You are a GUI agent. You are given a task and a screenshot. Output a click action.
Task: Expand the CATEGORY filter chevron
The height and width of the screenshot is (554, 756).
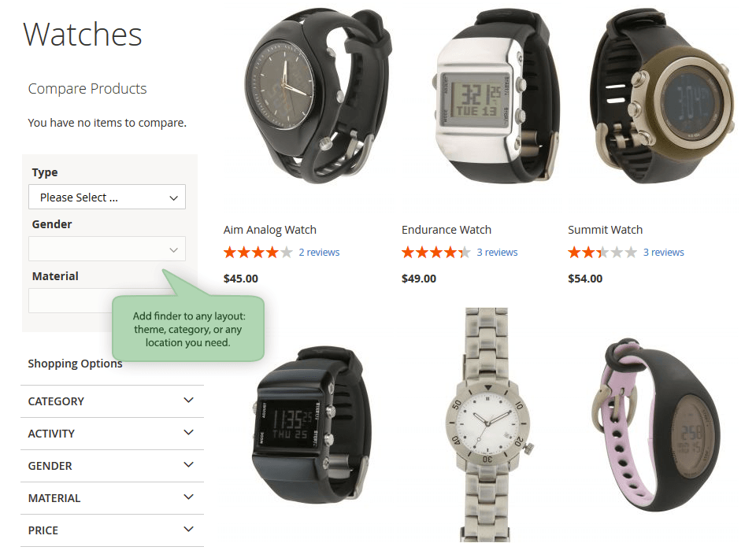pyautogui.click(x=188, y=401)
